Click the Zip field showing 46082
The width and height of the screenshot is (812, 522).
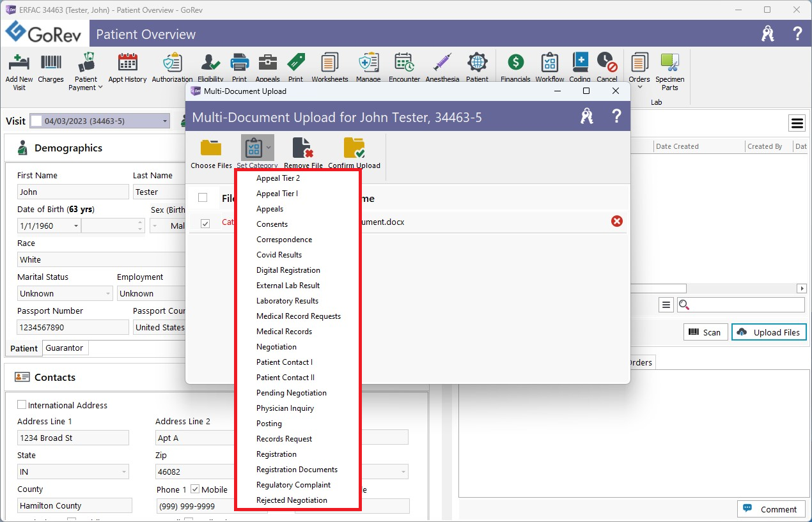pyautogui.click(x=195, y=472)
